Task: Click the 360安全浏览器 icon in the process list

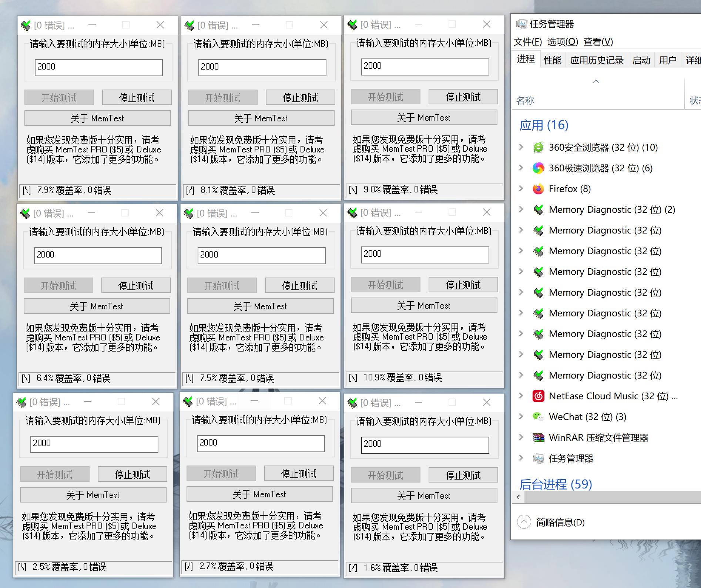Action: (538, 148)
